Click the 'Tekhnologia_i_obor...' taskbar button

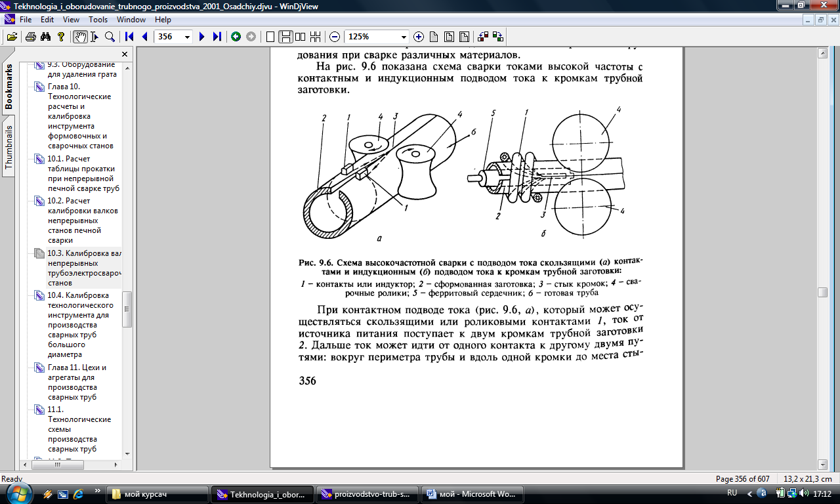click(x=262, y=494)
